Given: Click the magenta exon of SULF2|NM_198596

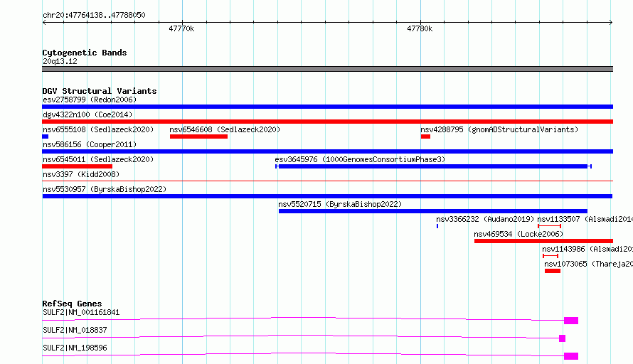Looking at the screenshot, I should point(571,356).
